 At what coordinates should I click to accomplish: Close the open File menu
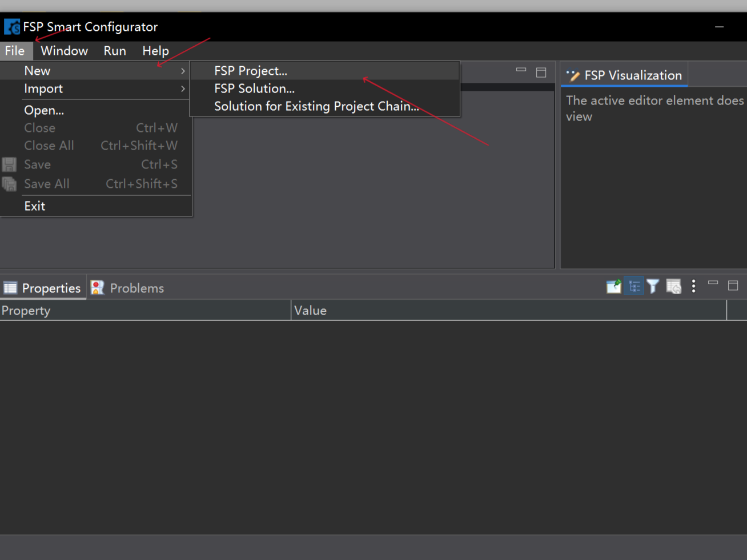pos(15,51)
